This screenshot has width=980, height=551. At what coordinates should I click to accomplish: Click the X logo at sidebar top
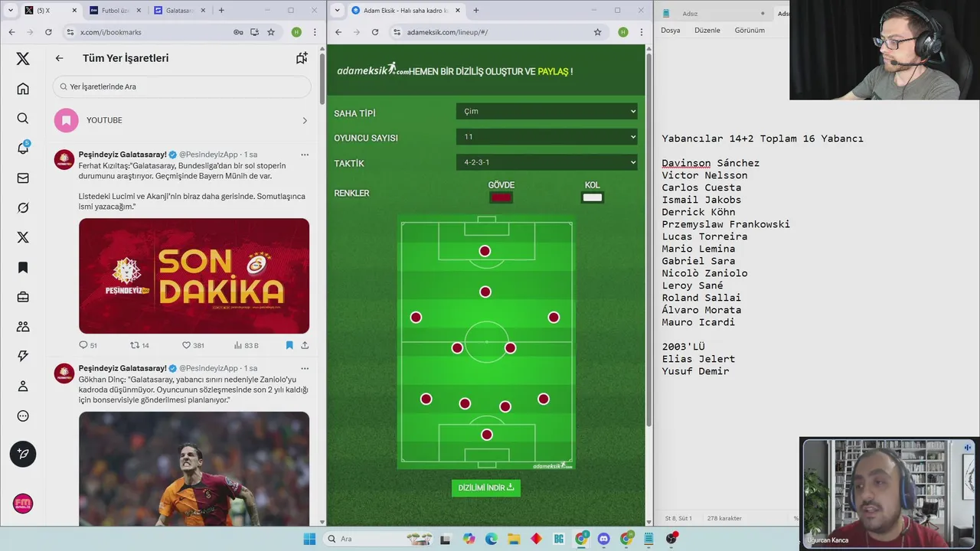click(x=23, y=59)
